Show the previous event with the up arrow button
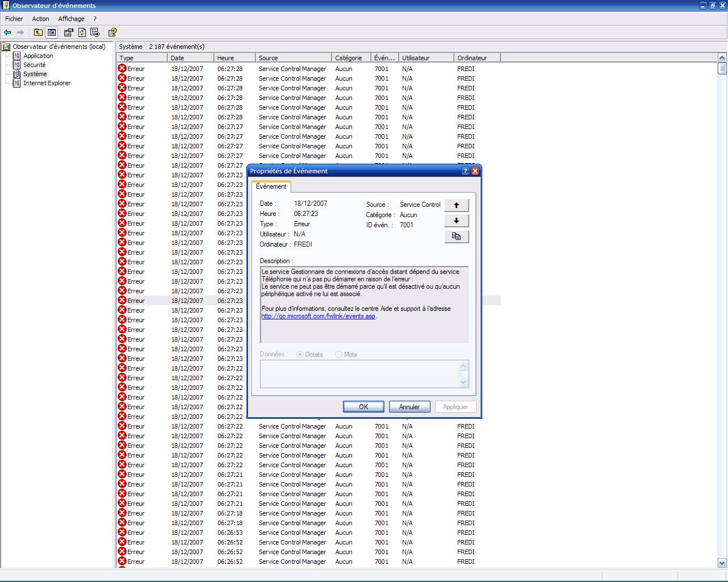728x582 pixels. pyautogui.click(x=456, y=205)
